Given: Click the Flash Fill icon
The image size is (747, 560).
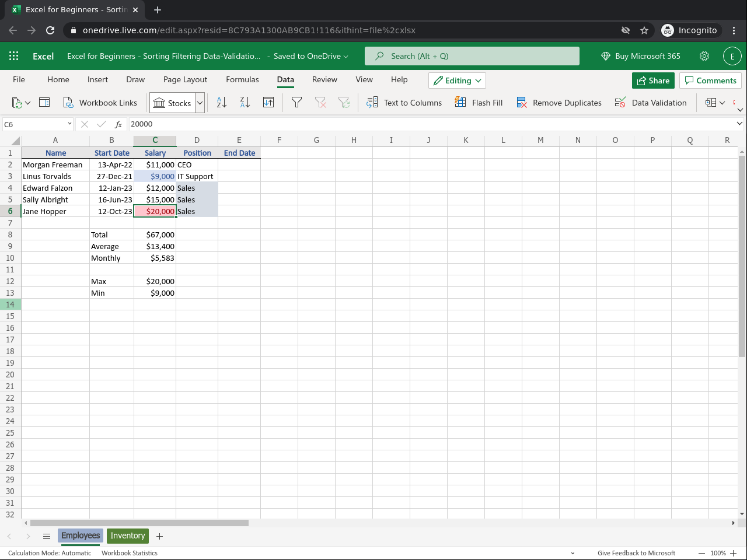Looking at the screenshot, I should pyautogui.click(x=460, y=103).
